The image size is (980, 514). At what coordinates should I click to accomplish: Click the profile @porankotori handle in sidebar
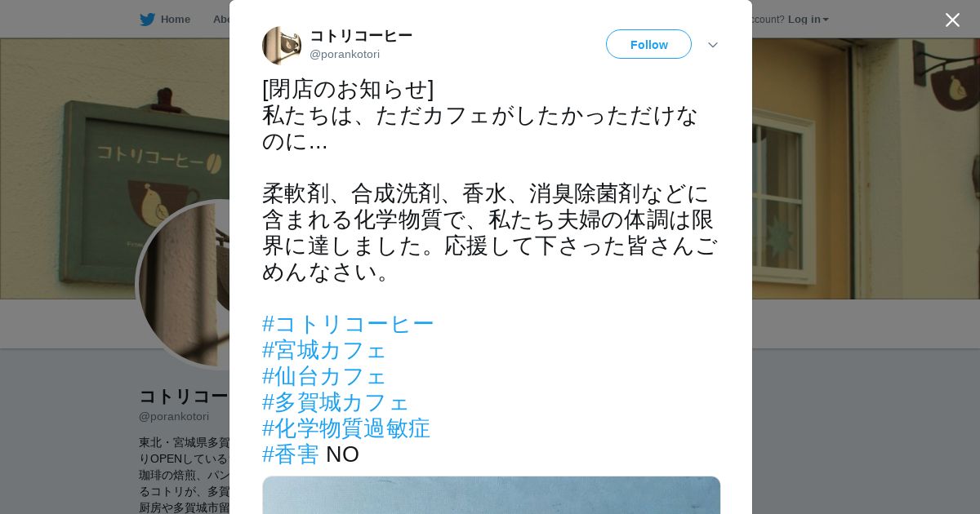(174, 416)
